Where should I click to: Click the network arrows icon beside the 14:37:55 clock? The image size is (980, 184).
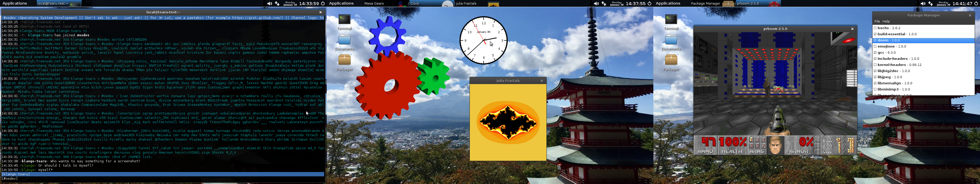[x=604, y=3]
